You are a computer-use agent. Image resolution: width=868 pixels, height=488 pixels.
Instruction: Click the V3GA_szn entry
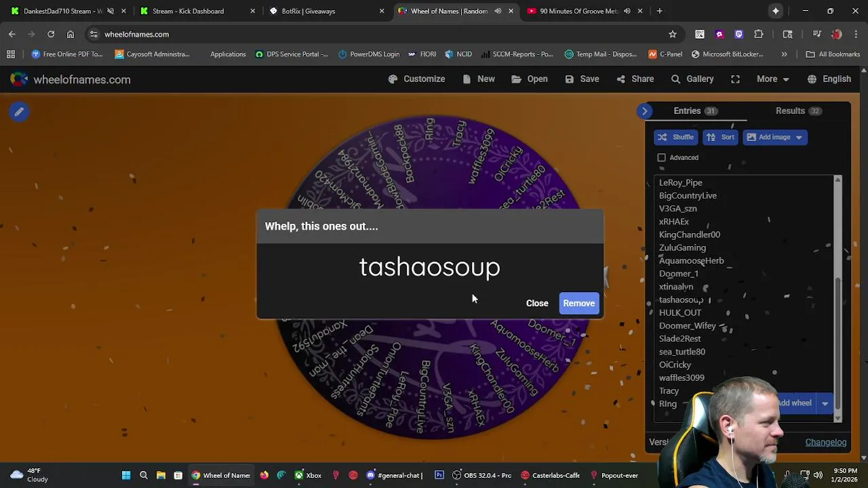[x=677, y=208]
